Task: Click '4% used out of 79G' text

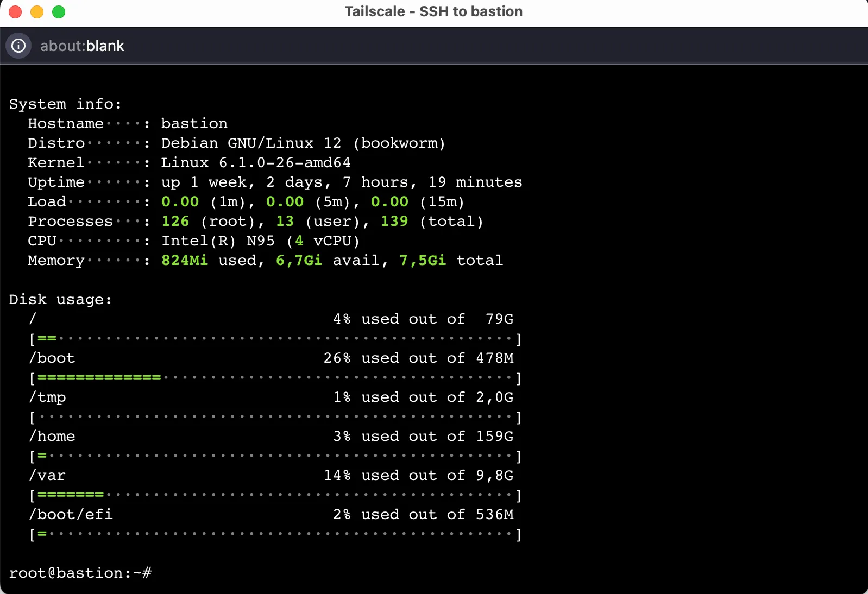Action: tap(424, 319)
